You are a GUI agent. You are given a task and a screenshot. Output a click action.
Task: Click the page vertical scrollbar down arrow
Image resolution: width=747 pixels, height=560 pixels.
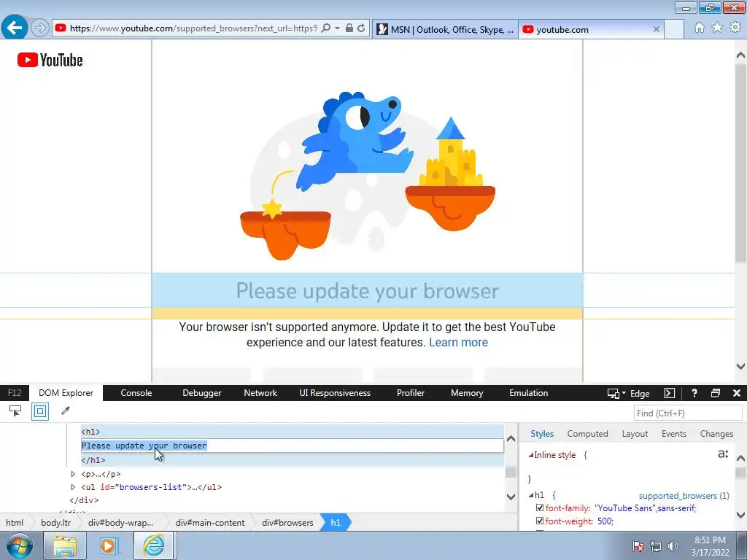[x=740, y=366]
